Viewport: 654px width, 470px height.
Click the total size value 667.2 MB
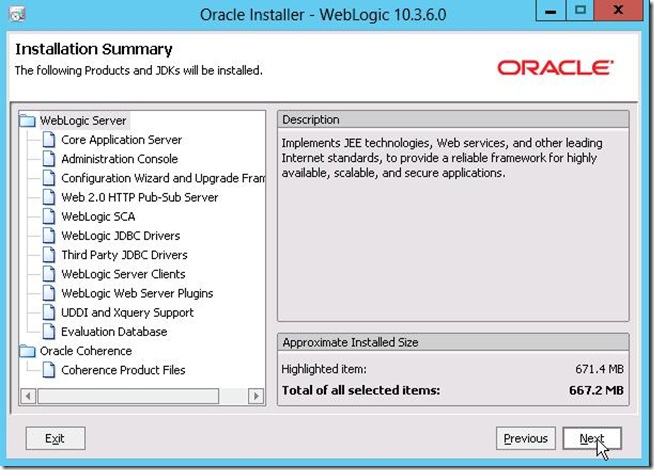(596, 390)
